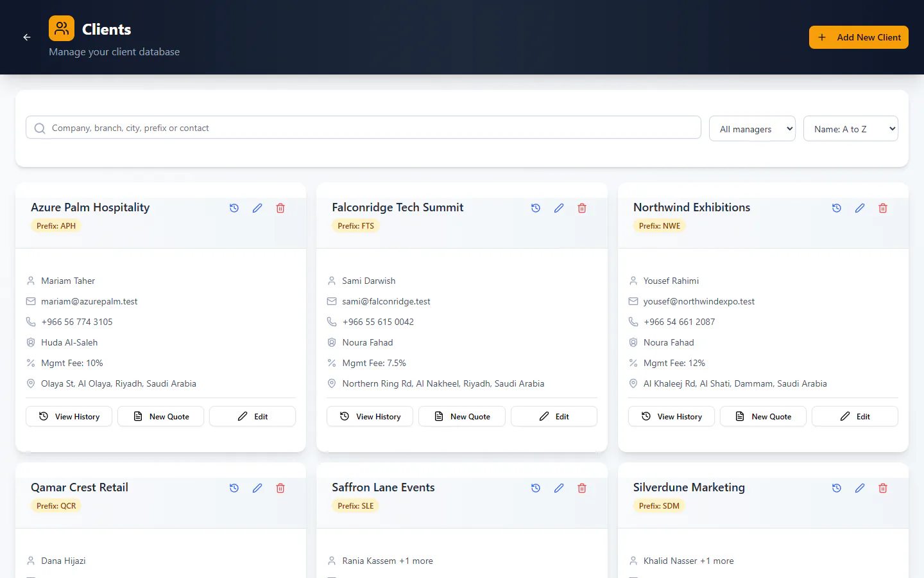
Task: View History button for Falconridge Tech Summit
Action: 370,416
